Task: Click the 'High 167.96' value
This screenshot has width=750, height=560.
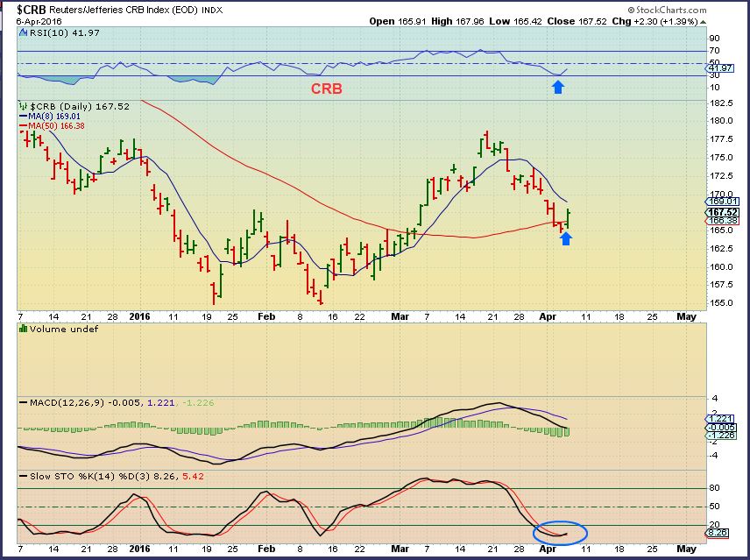Action: point(457,22)
